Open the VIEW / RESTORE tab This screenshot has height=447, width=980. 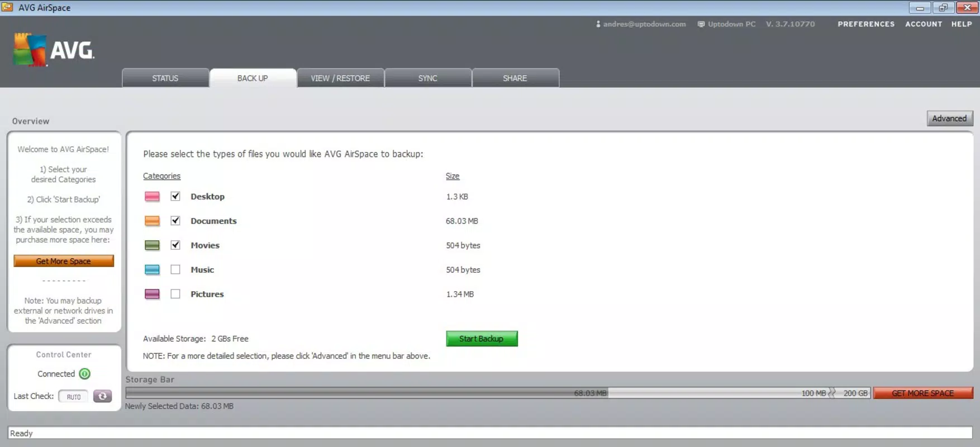(x=340, y=78)
